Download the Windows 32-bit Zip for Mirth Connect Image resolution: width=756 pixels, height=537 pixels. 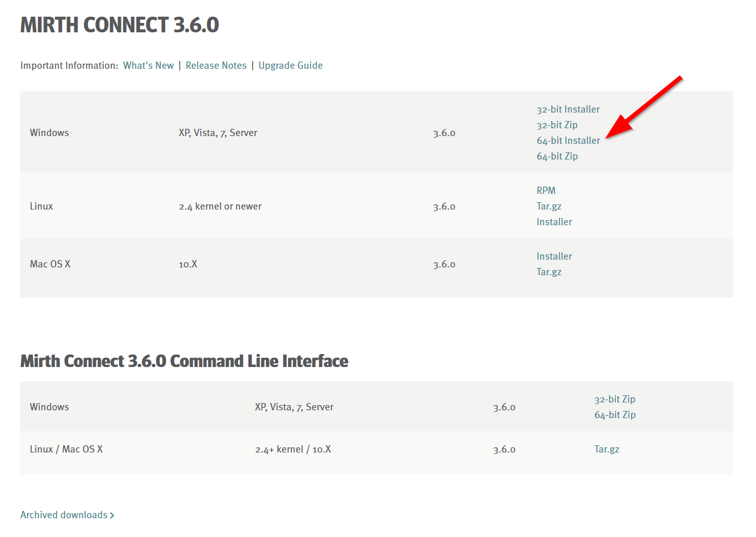557,125
